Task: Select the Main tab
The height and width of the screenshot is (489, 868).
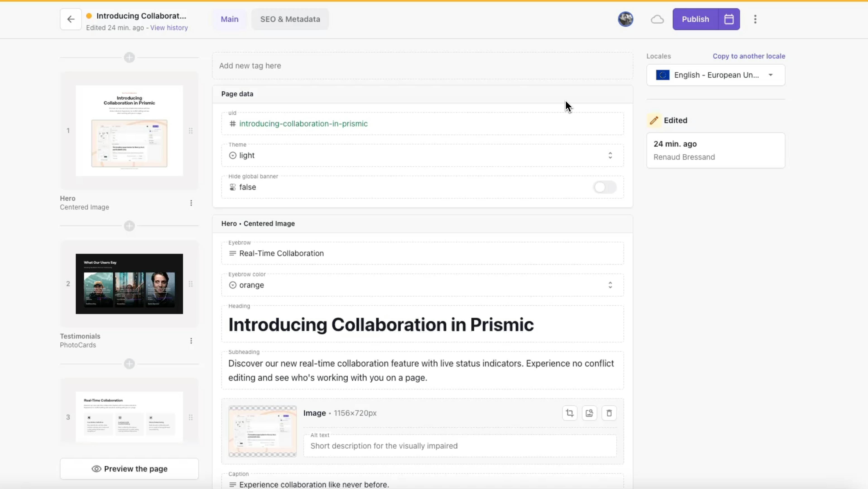Action: click(229, 19)
